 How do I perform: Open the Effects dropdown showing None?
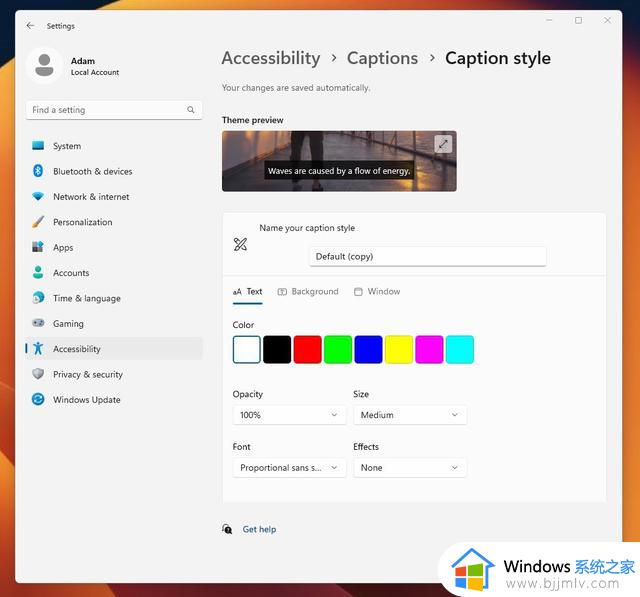[410, 468]
